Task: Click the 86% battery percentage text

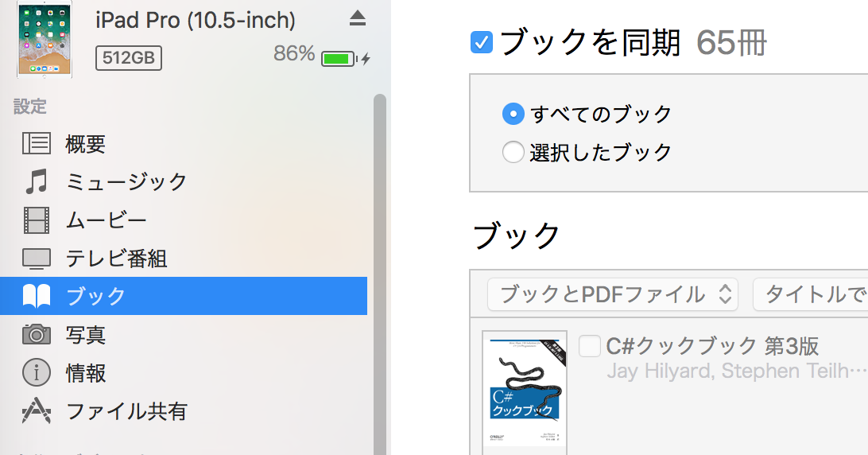Action: point(294,54)
